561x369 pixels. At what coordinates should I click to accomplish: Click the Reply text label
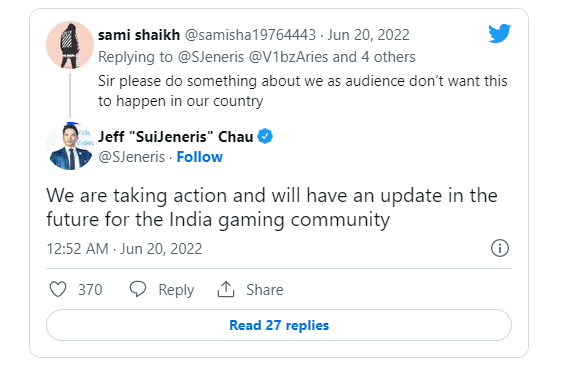tap(176, 290)
